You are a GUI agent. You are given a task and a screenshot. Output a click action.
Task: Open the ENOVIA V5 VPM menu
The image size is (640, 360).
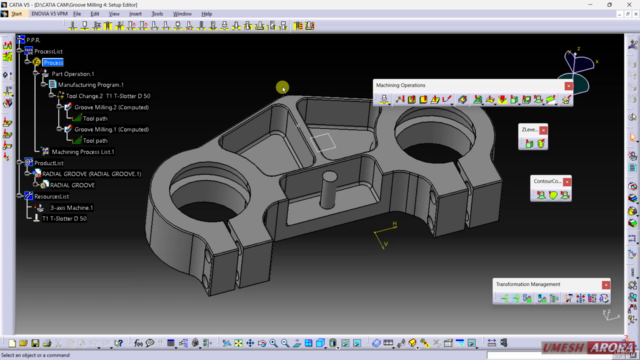pyautogui.click(x=49, y=14)
